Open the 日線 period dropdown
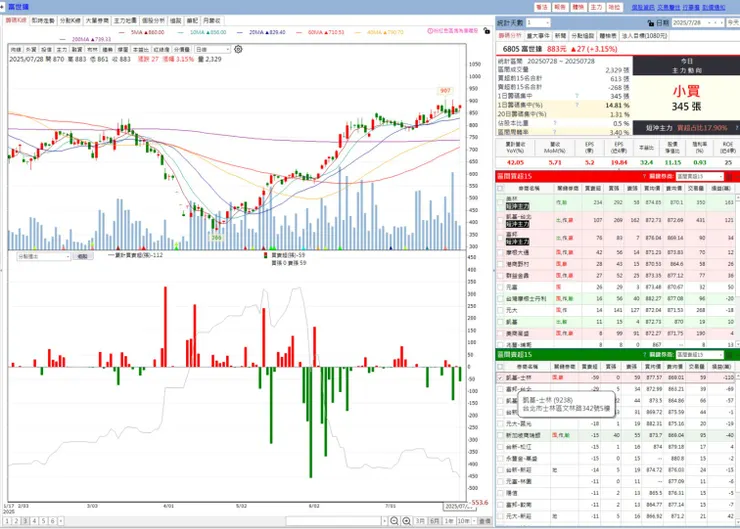 point(227,50)
